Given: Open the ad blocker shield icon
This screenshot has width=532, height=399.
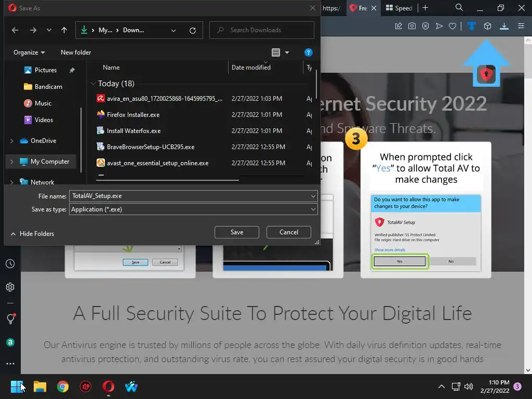Looking at the screenshot, I should point(425,26).
